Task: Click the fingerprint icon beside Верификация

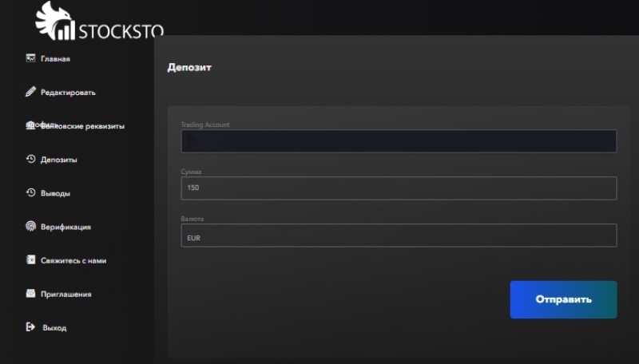Action: click(x=30, y=226)
